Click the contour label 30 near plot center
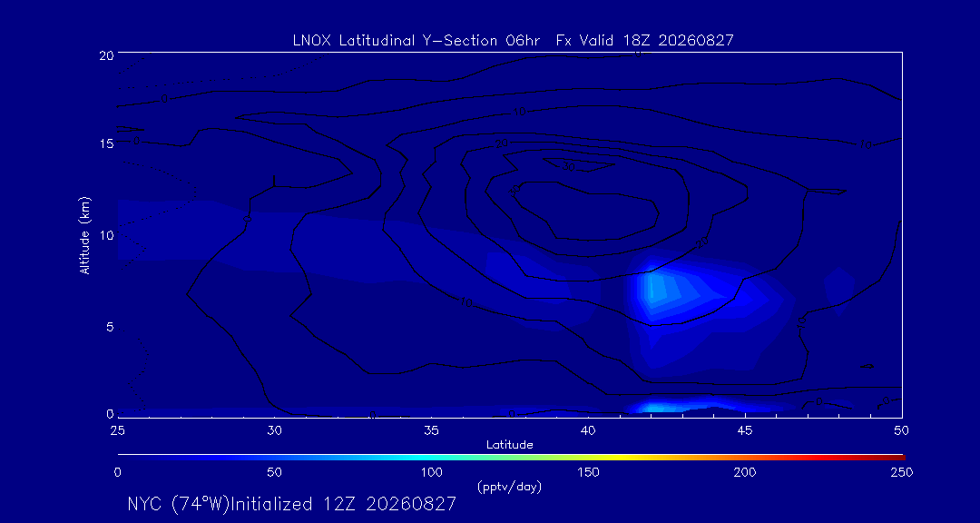The height and width of the screenshot is (523, 980). click(x=568, y=167)
